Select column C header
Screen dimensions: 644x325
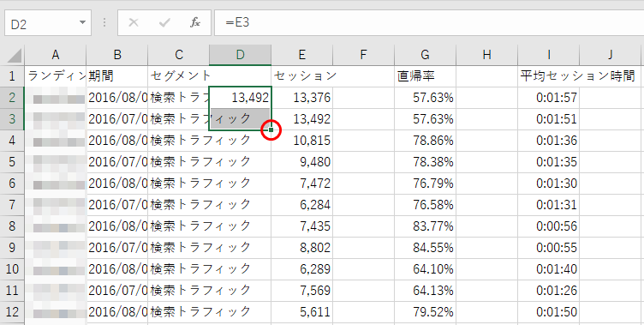(x=179, y=55)
